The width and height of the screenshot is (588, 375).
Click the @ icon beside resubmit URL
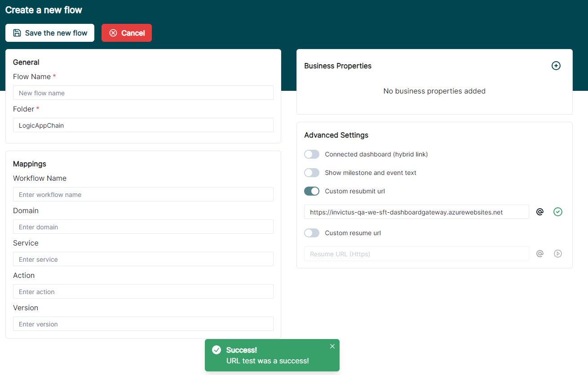click(x=540, y=212)
